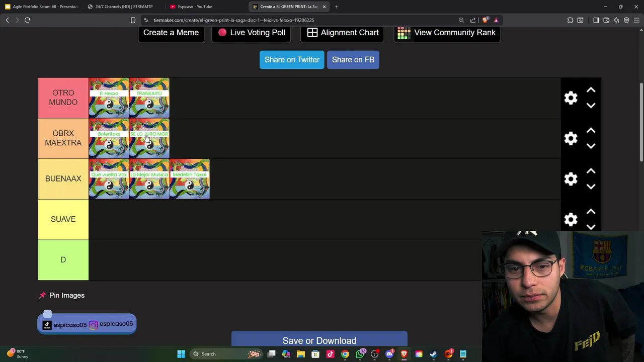
Task: Open Discord from taskbar
Action: tap(389, 354)
